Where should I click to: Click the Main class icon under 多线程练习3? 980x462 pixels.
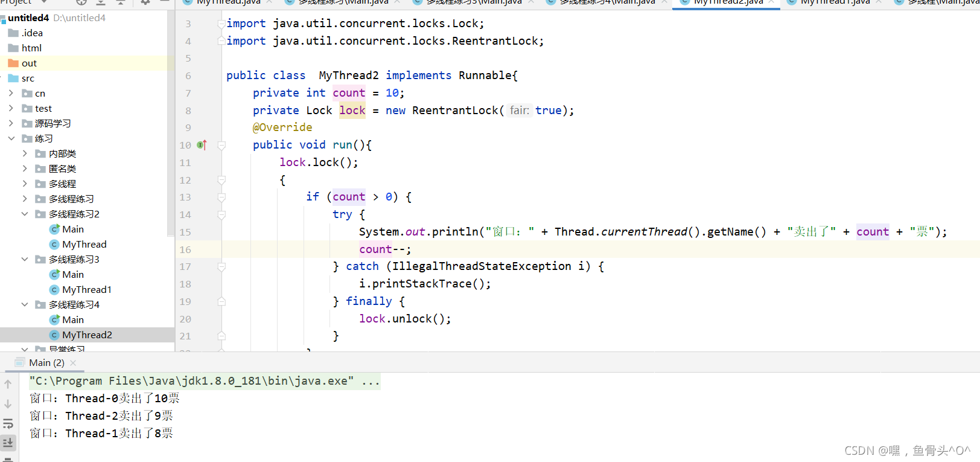[54, 275]
